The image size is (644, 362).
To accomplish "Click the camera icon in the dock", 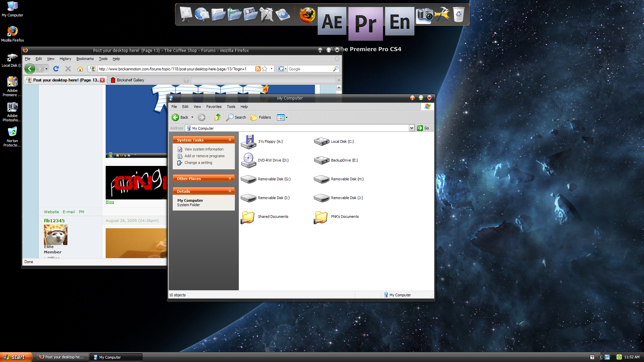I will pos(424,14).
